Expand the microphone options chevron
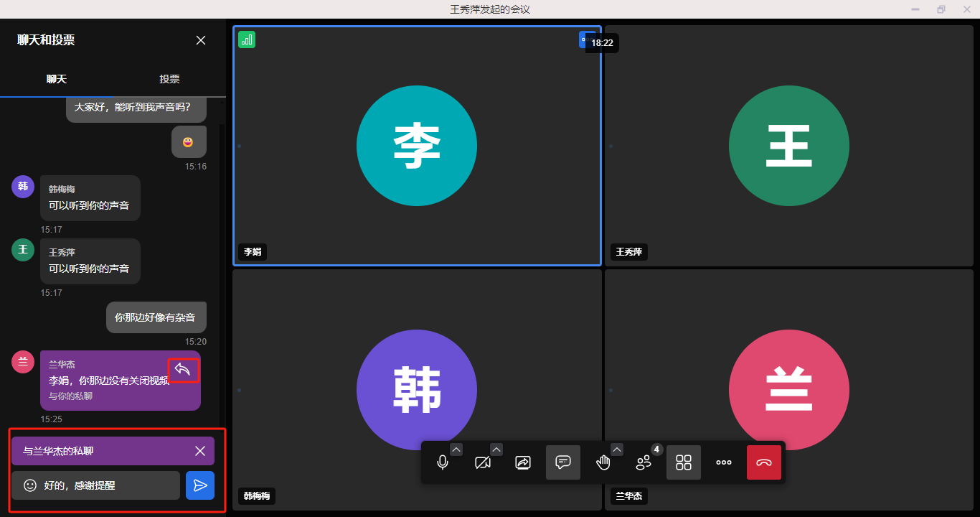980x517 pixels. tap(456, 450)
